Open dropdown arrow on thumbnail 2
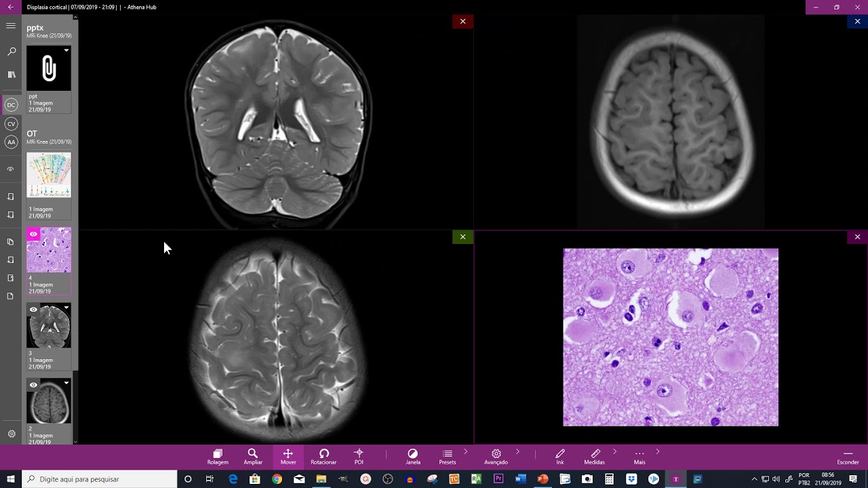868x488 pixels. (66, 383)
